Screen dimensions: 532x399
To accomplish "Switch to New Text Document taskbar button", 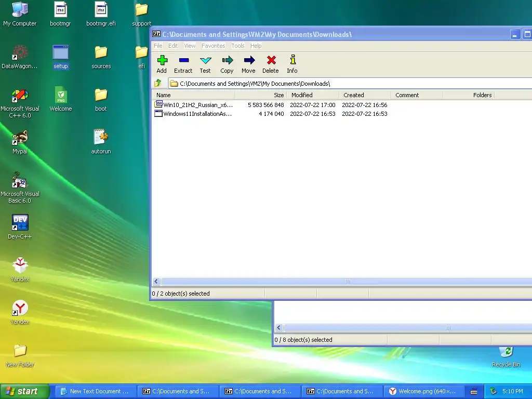I will (x=95, y=391).
